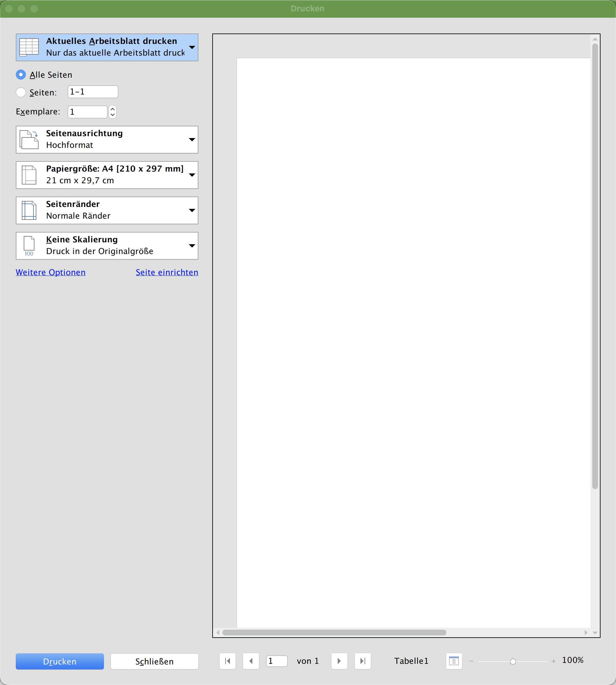Click the blank page preview
Image resolution: width=616 pixels, height=685 pixels.
click(x=413, y=343)
